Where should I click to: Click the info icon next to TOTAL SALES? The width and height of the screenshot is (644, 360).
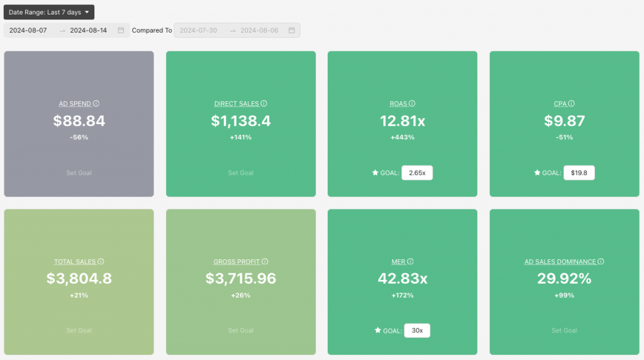(101, 262)
